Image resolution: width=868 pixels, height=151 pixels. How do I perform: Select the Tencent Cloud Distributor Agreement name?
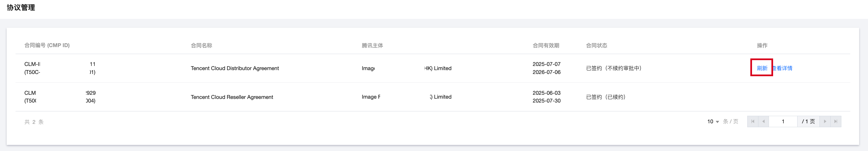(234, 68)
